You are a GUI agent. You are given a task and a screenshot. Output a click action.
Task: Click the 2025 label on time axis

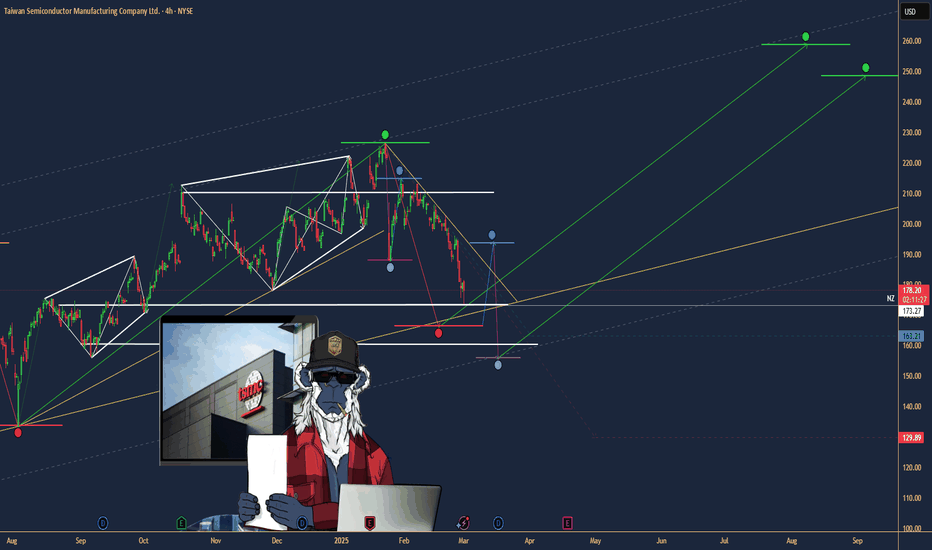(341, 541)
